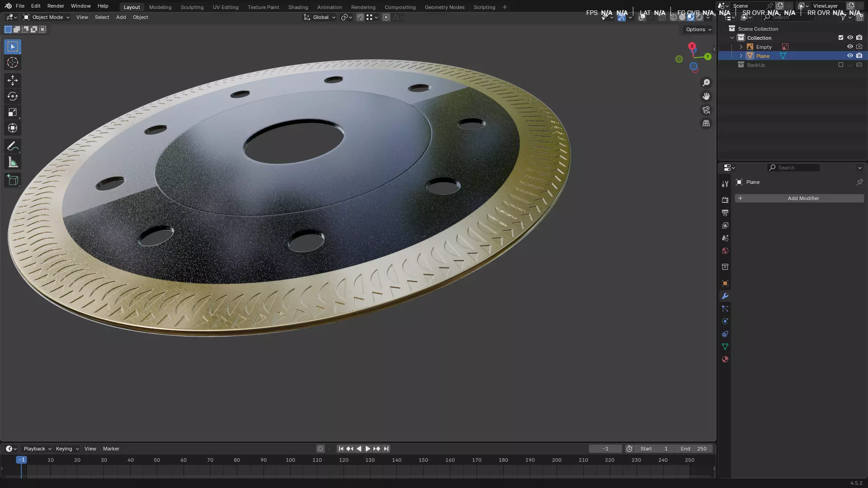
Task: Expand the Empty object tree row
Action: (741, 47)
